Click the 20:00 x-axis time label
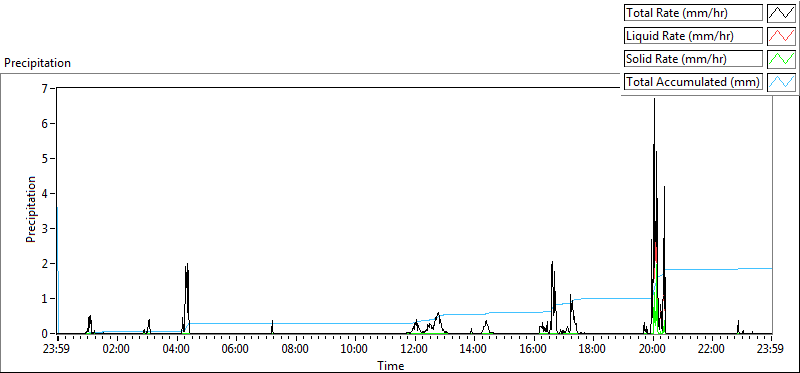Viewport: 800px width, 373px height. [x=652, y=350]
